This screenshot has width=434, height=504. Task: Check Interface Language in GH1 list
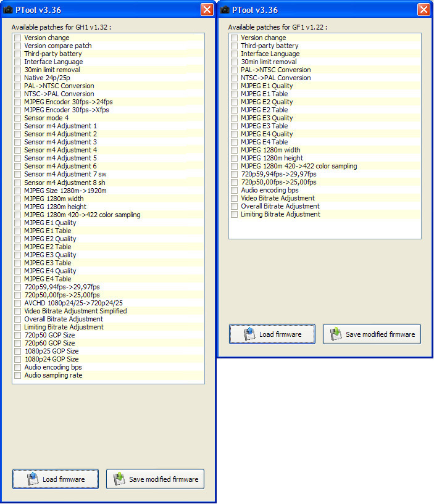18,62
